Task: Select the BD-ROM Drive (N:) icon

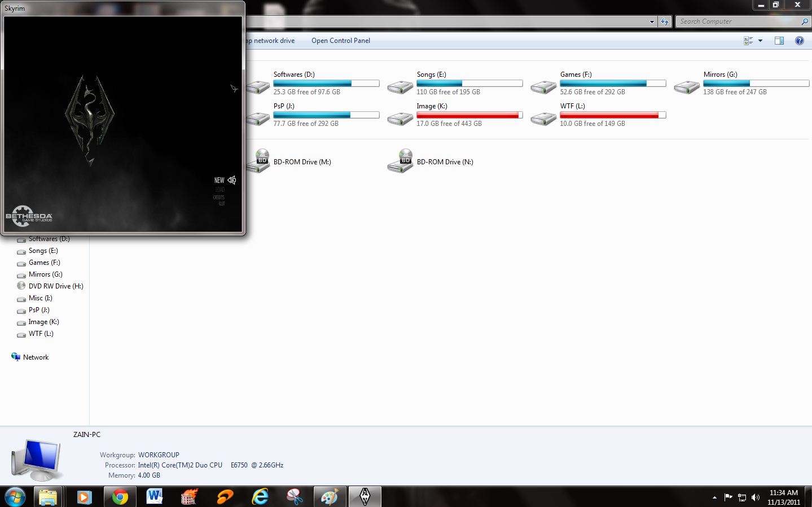Action: point(401,161)
